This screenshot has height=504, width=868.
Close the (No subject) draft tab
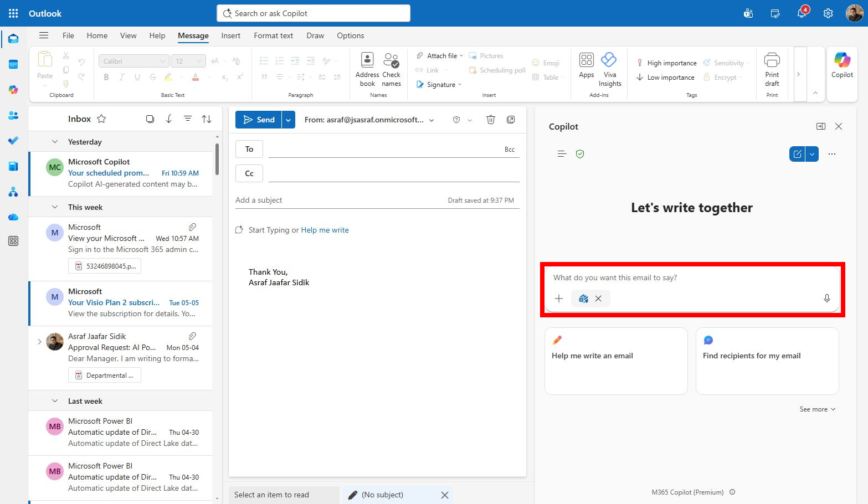444,495
